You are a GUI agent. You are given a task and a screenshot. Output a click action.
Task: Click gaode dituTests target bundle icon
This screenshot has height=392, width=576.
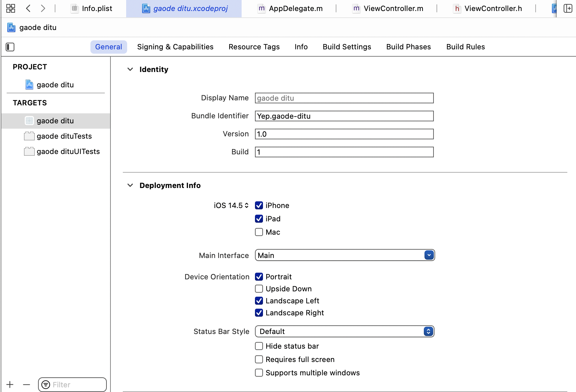[x=29, y=136]
